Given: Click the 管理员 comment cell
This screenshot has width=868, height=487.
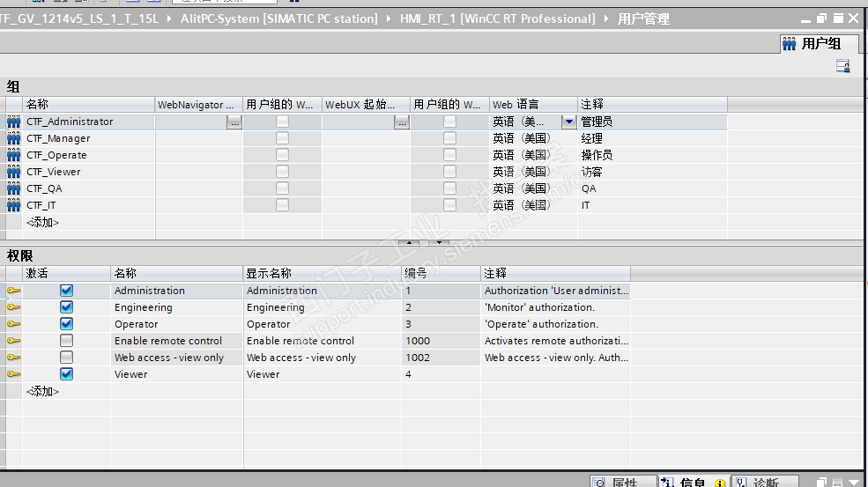Looking at the screenshot, I should tap(652, 122).
